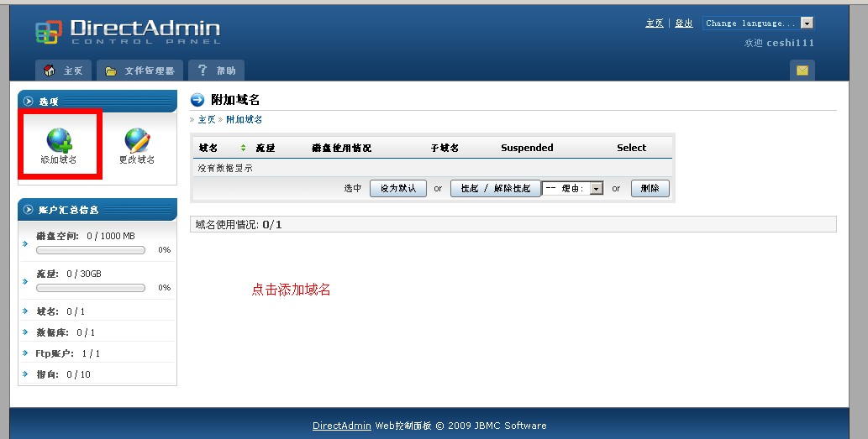Click the arrow bullet beside 磁盘空间

coord(25,243)
